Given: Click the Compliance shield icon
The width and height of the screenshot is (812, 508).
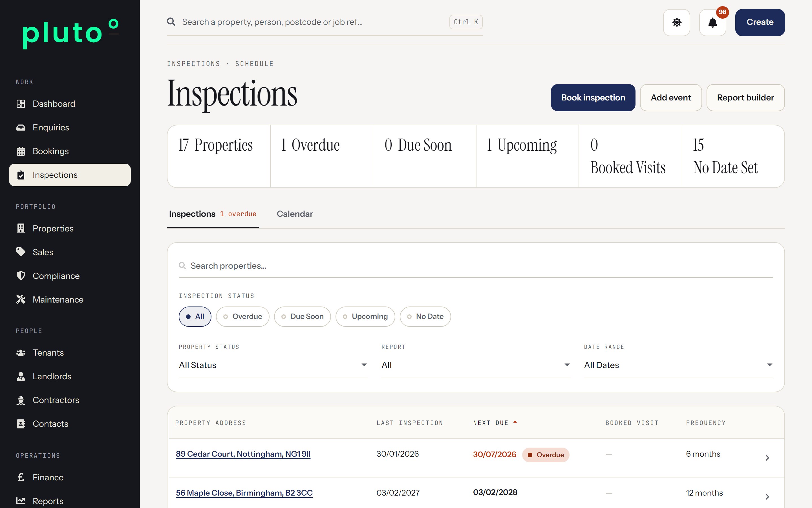Looking at the screenshot, I should click(x=21, y=276).
